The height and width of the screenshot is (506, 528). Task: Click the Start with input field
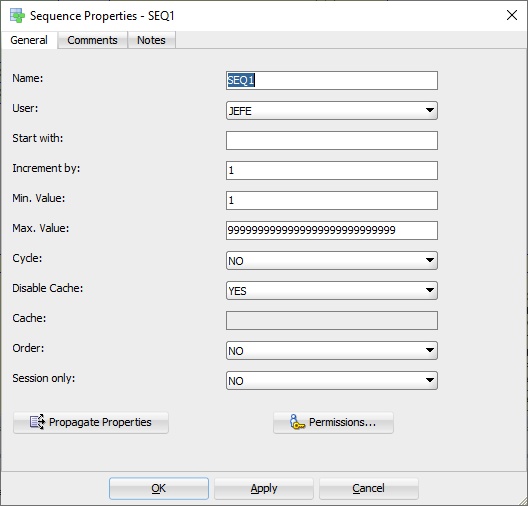[332, 140]
